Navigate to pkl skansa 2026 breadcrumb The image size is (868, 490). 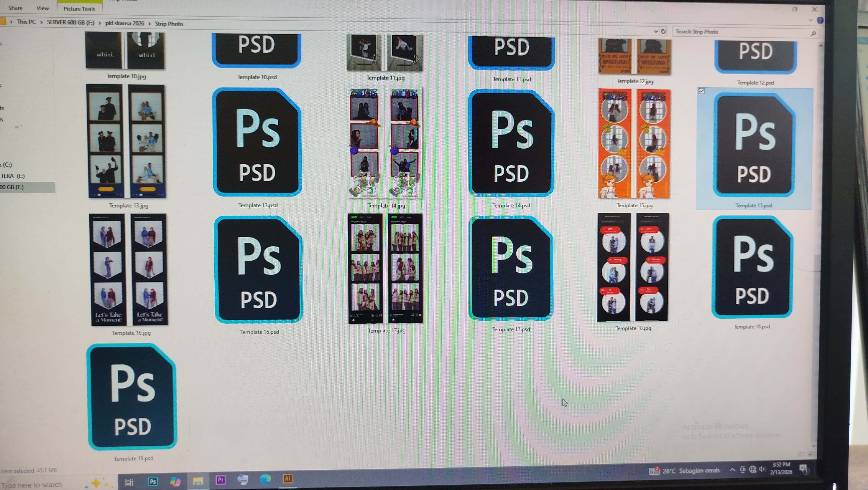[124, 23]
